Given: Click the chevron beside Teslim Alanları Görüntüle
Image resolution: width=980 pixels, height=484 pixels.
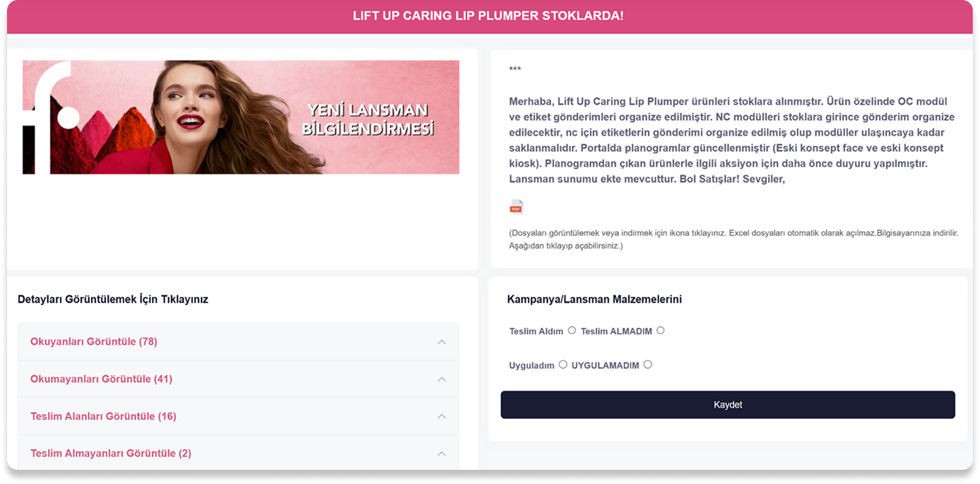Looking at the screenshot, I should click(x=442, y=417).
